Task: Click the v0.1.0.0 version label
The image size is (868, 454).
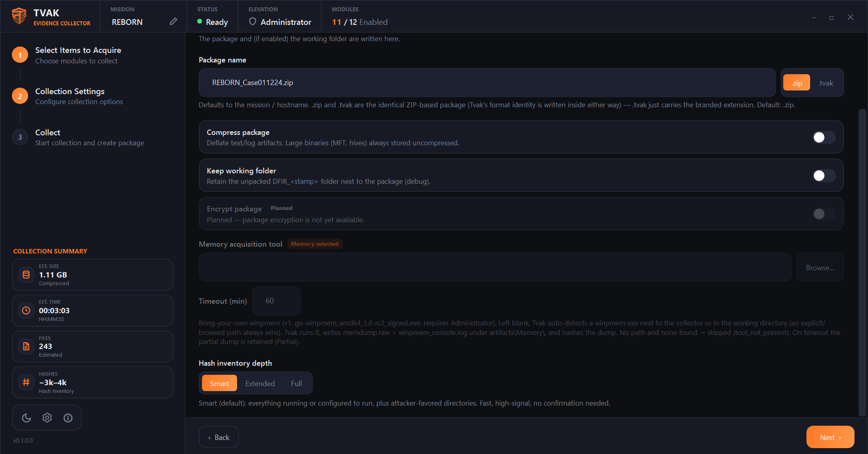Action: click(x=23, y=440)
